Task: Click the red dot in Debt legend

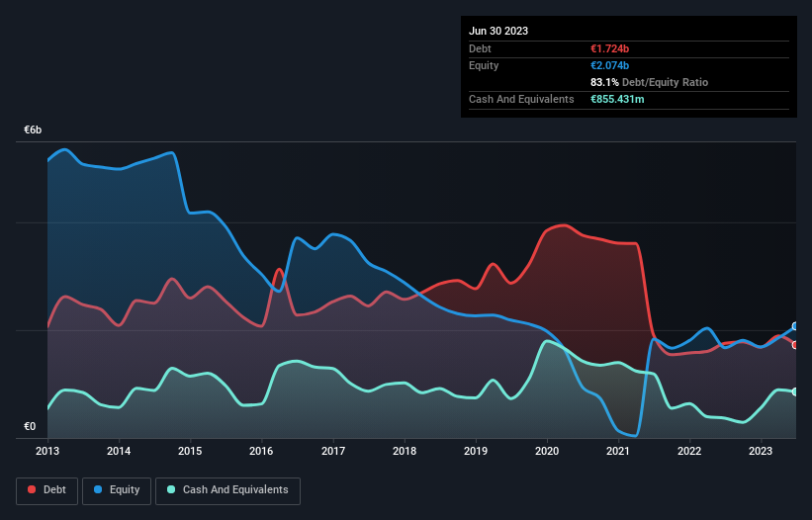Action: [32, 489]
